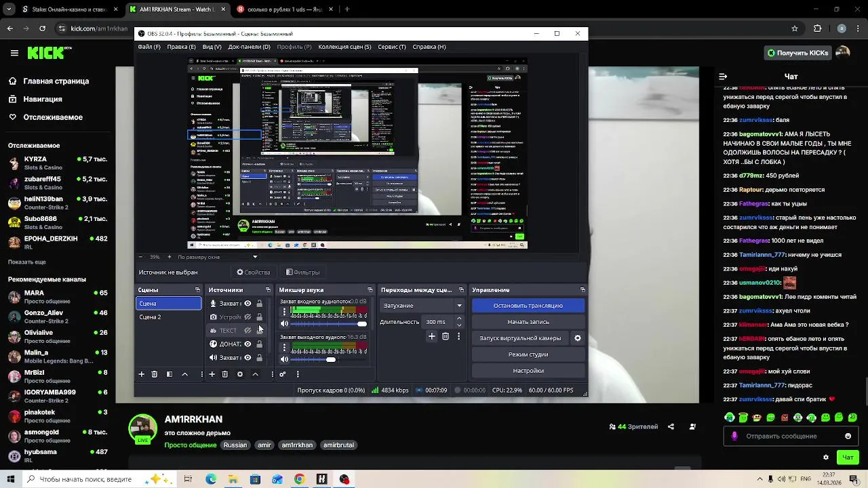The image size is (868, 488).
Task: Pop out the Управление dock panel icon
Action: pos(583,290)
